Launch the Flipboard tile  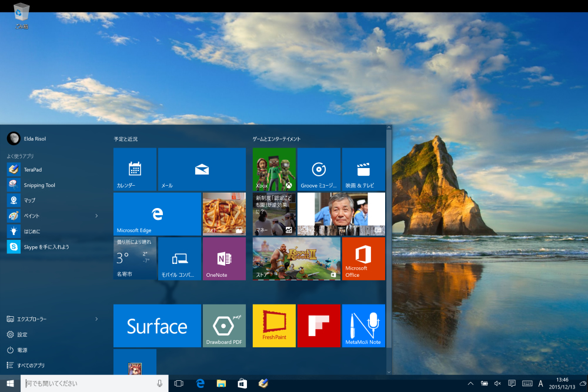[319, 326]
